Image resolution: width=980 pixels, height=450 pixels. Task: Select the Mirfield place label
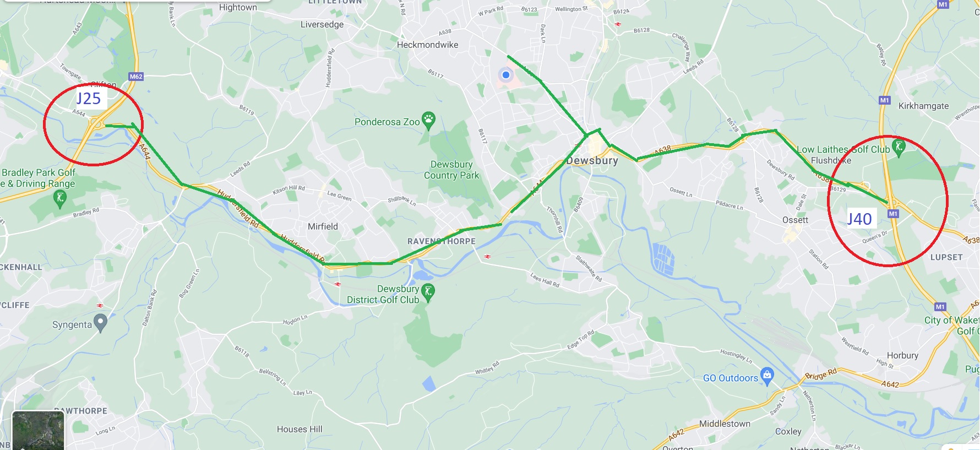click(x=323, y=226)
